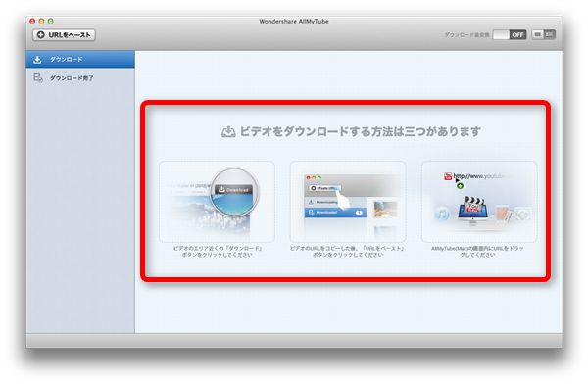Click the Paste URL illustration thumbnail
This screenshot has width=588, height=384.
[x=348, y=202]
